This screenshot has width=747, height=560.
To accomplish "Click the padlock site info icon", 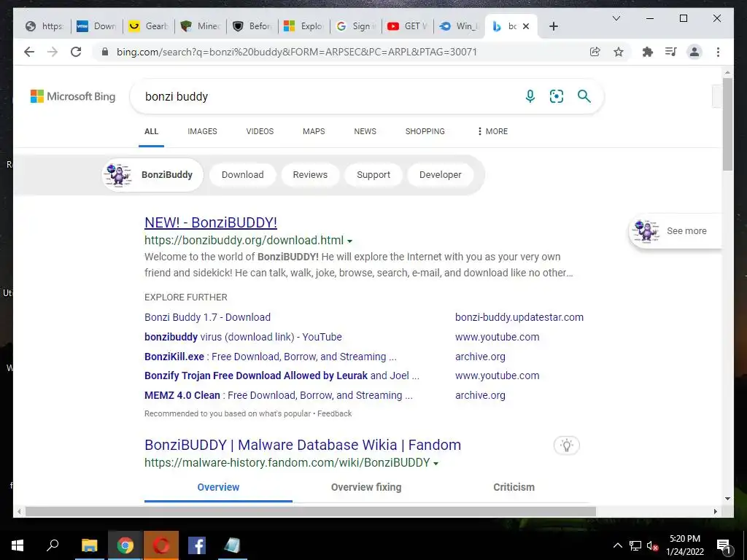I will 105,52.
